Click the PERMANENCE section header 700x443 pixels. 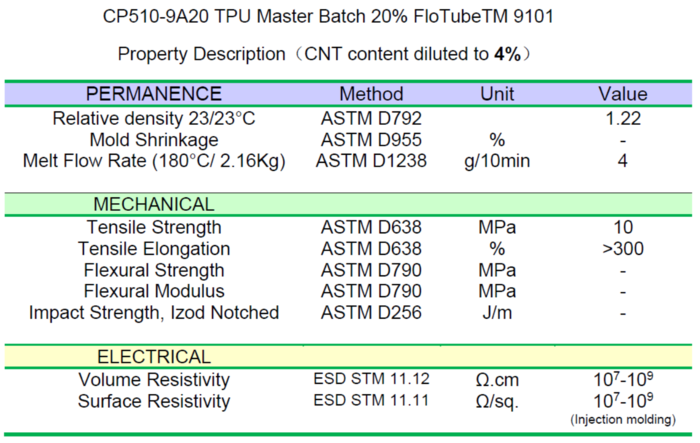pyautogui.click(x=154, y=94)
